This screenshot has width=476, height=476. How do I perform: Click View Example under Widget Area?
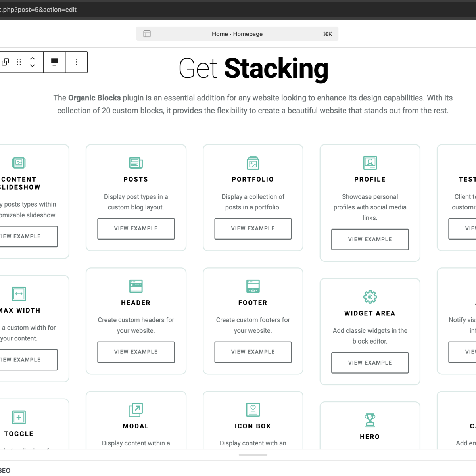[x=370, y=363]
